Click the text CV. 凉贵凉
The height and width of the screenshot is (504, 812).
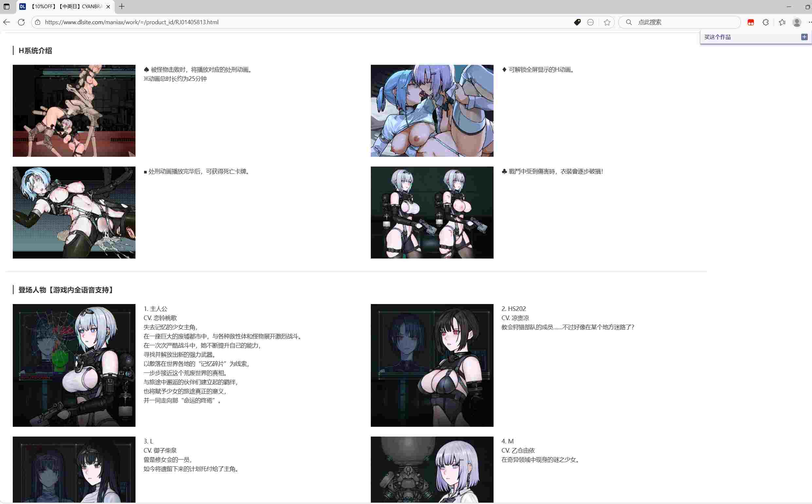point(515,318)
